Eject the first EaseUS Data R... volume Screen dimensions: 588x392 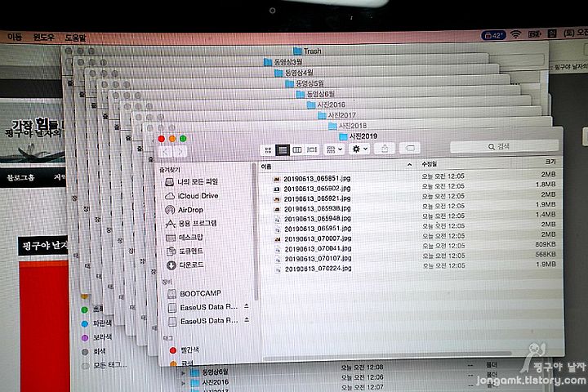tap(247, 306)
